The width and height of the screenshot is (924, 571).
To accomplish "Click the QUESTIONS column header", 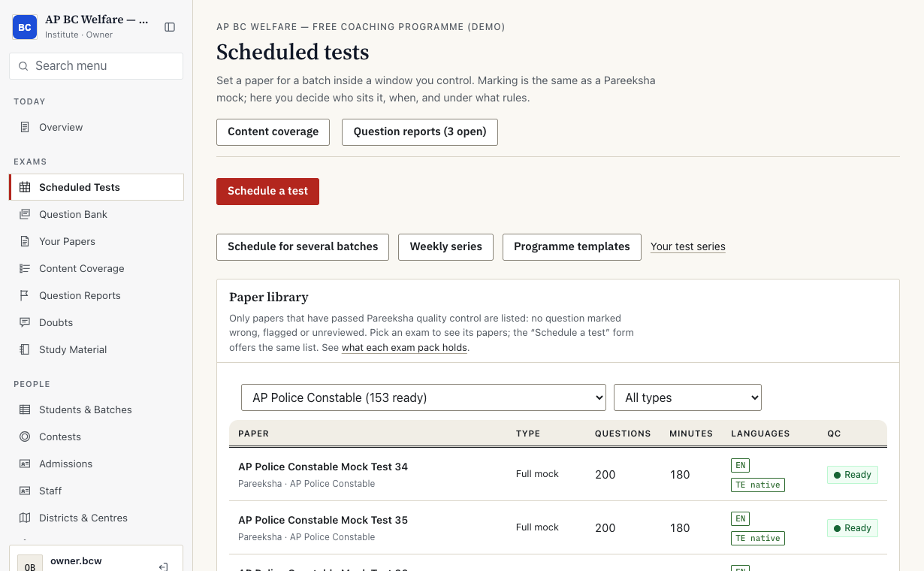I will pos(623,434).
